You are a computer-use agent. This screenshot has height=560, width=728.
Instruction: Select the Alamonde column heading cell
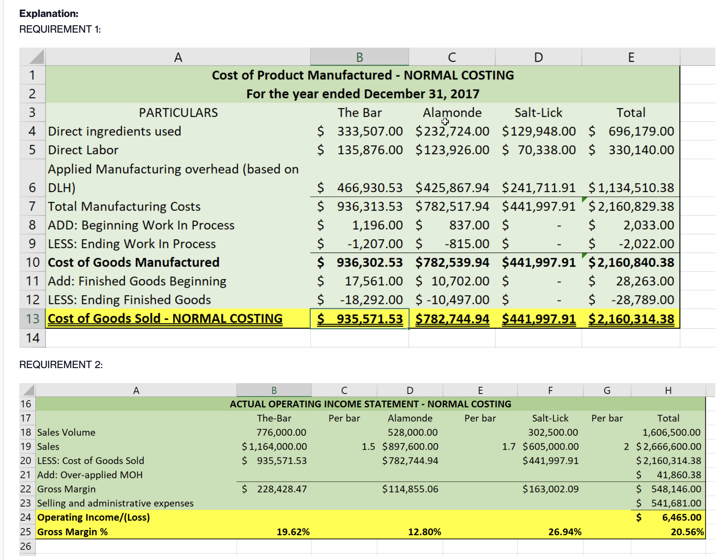tap(452, 113)
